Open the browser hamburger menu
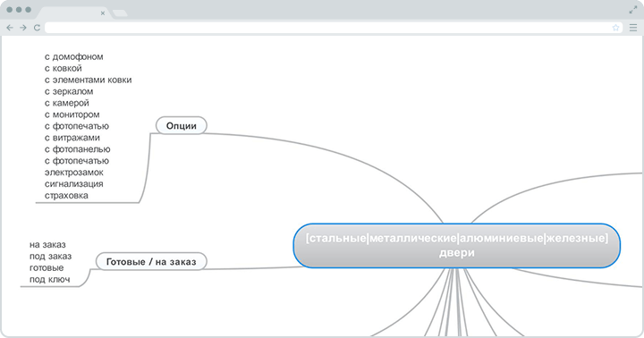 [x=633, y=28]
